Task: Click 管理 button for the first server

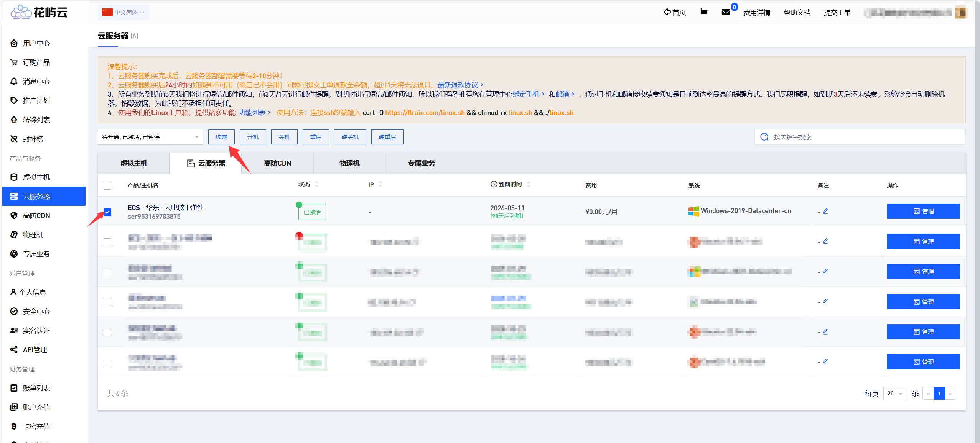Action: [x=923, y=211]
